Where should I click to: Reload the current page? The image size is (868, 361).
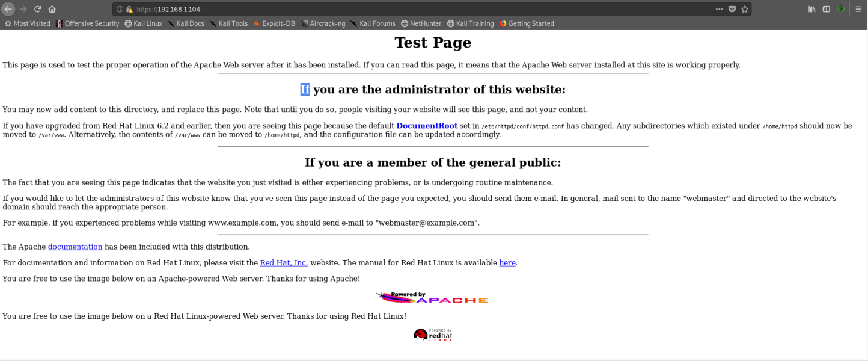pos(37,9)
